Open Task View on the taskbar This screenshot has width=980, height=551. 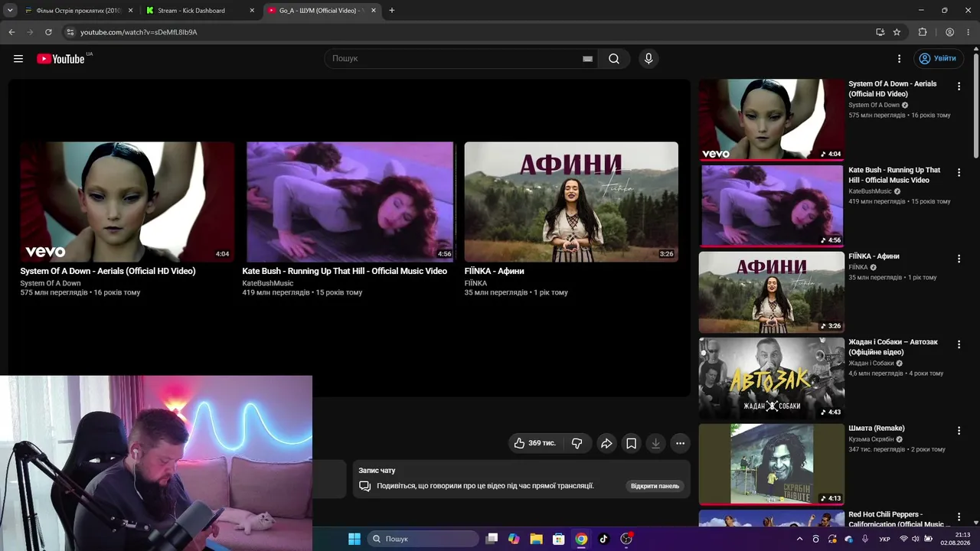pos(492,539)
